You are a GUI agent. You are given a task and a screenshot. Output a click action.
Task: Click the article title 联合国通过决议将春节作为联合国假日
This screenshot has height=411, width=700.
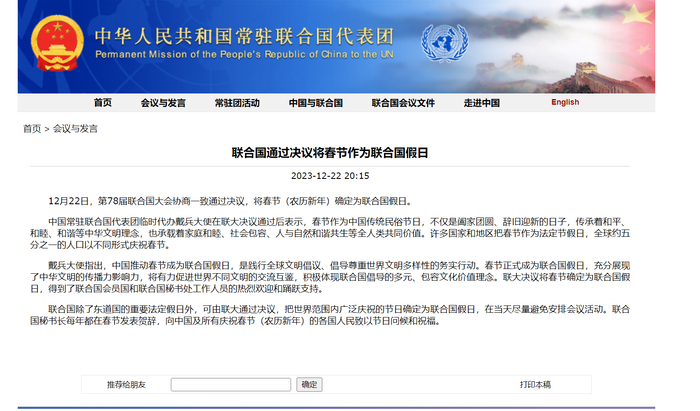330,153
